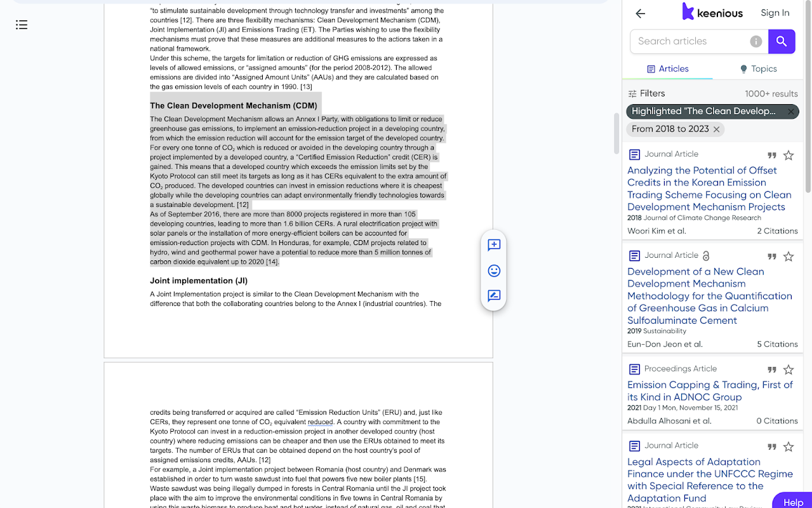
Task: Suggest edits on the selected text
Action: [x=494, y=296]
